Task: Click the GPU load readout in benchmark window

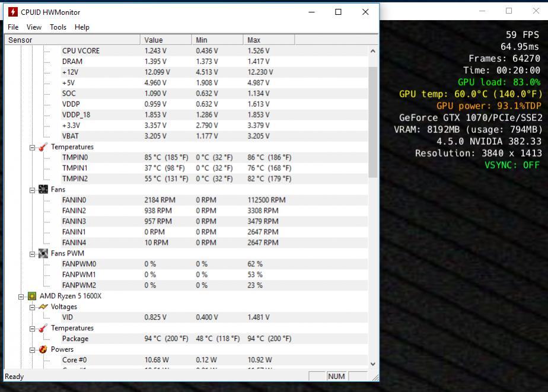Action: pyautogui.click(x=499, y=82)
